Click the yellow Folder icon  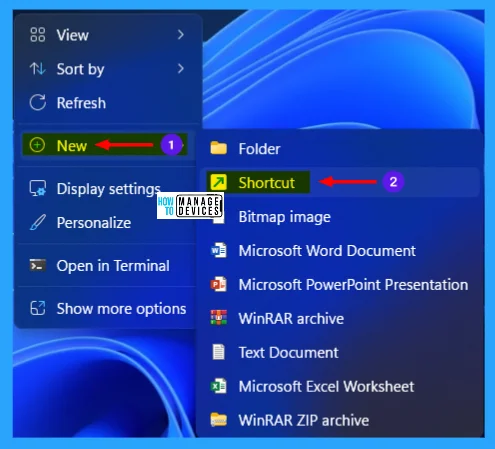219,148
